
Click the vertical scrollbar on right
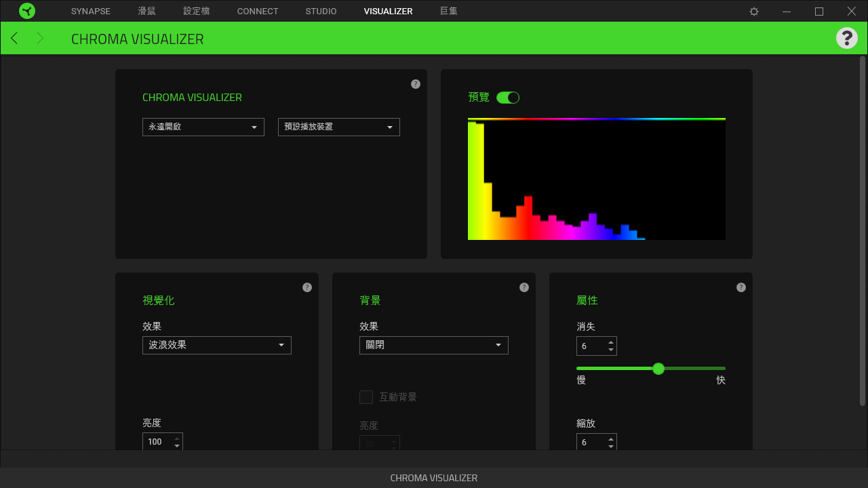point(863,230)
